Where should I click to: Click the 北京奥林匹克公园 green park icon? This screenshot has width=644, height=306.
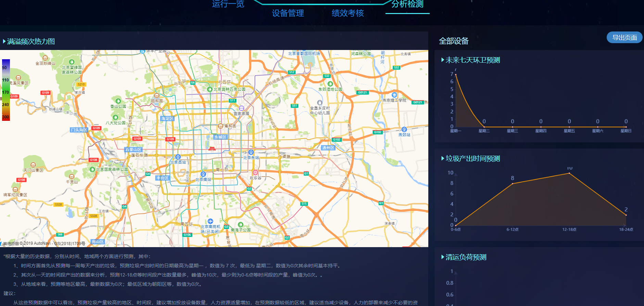(210, 89)
